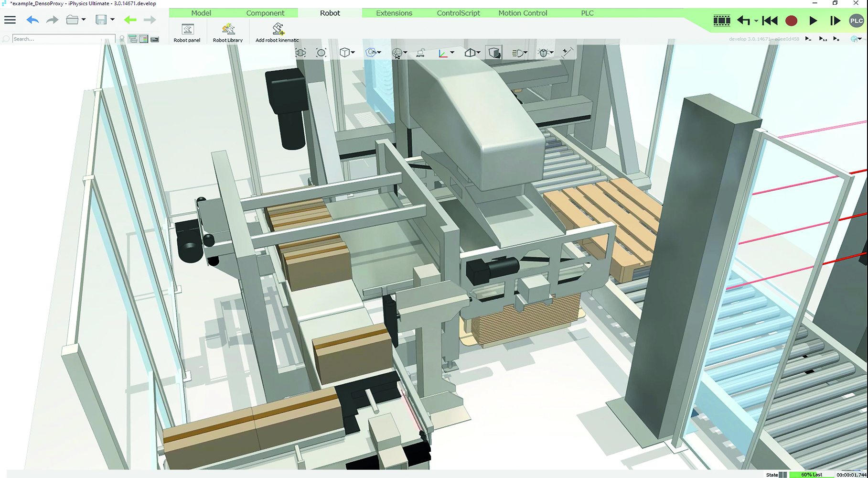Start recording the simulation
This screenshot has width=868, height=478.
click(792, 21)
